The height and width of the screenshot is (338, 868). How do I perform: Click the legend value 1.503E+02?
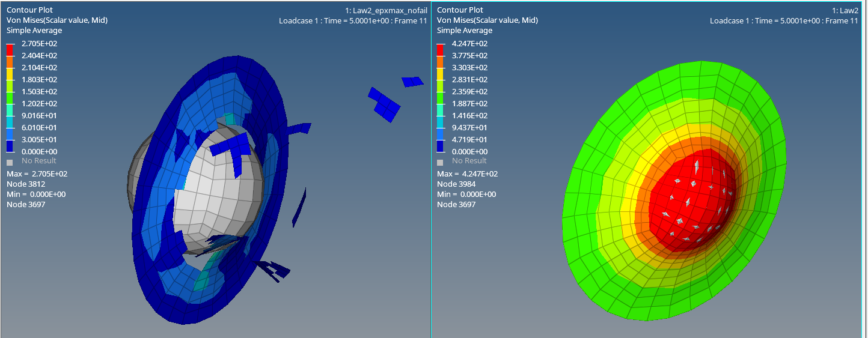(x=39, y=91)
